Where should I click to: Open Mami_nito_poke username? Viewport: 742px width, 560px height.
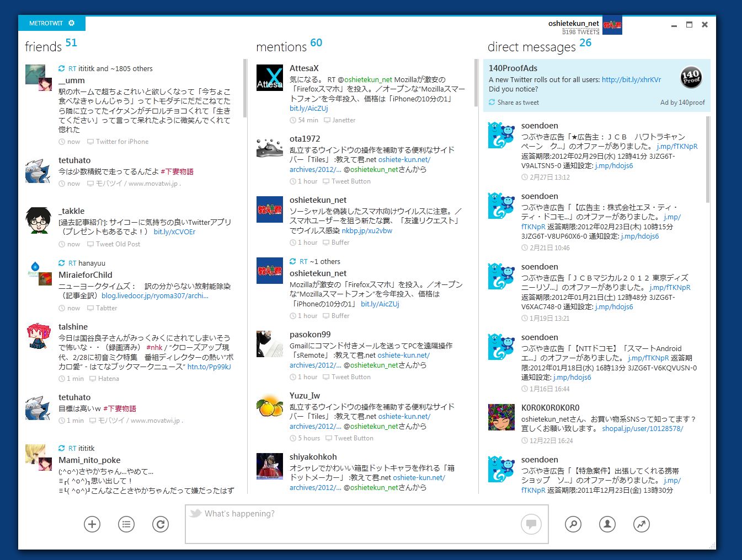click(x=89, y=460)
